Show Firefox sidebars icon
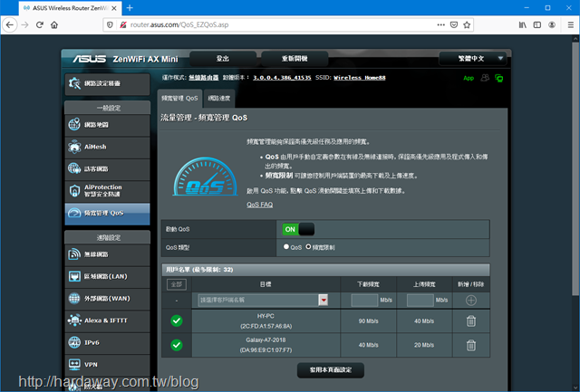The height and width of the screenshot is (392, 580). coord(537,24)
